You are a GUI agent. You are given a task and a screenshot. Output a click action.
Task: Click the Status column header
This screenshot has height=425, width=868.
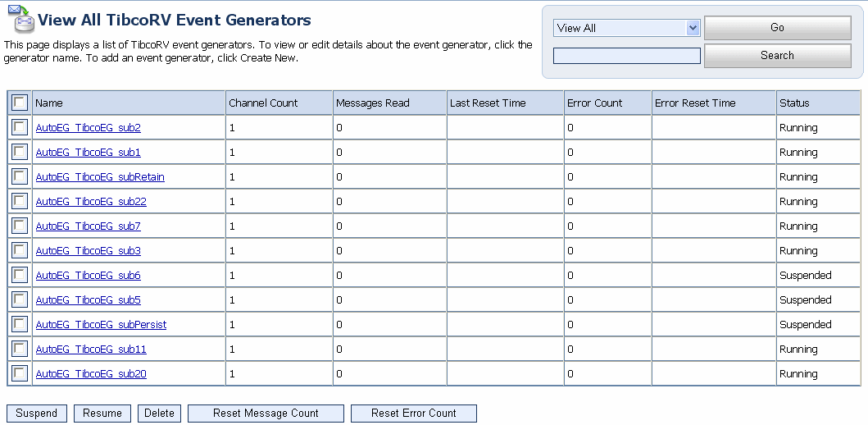coord(818,103)
